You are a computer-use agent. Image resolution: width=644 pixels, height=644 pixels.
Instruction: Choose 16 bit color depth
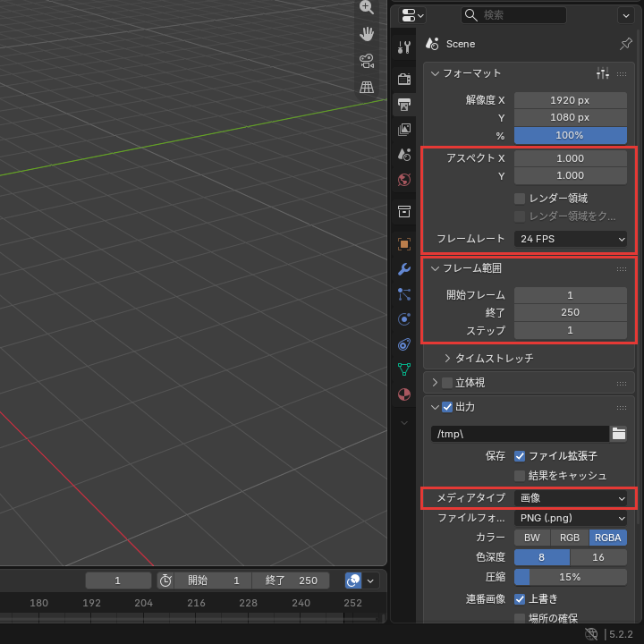(x=598, y=557)
